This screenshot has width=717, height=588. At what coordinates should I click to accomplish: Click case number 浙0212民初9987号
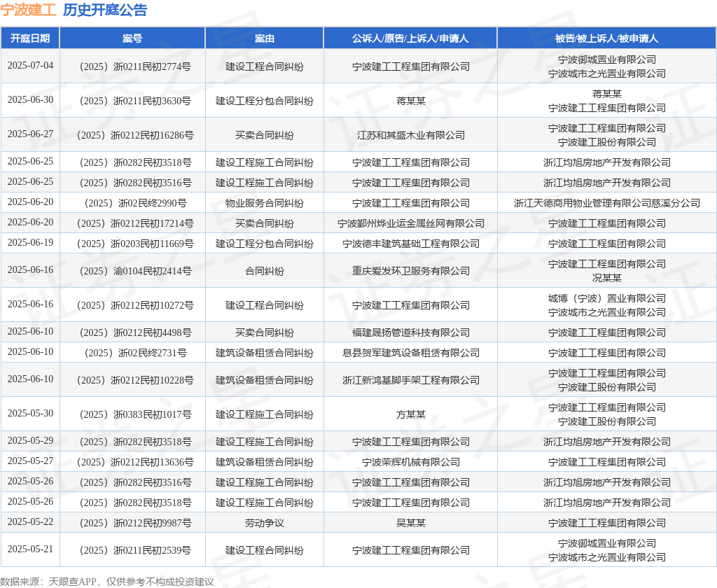(x=135, y=523)
